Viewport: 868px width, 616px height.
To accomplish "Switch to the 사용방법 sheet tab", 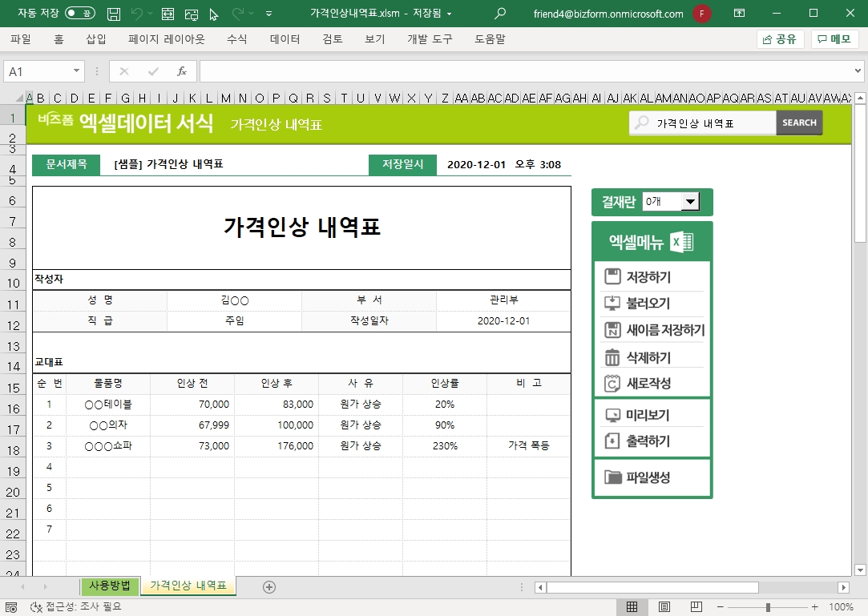I will [x=109, y=586].
